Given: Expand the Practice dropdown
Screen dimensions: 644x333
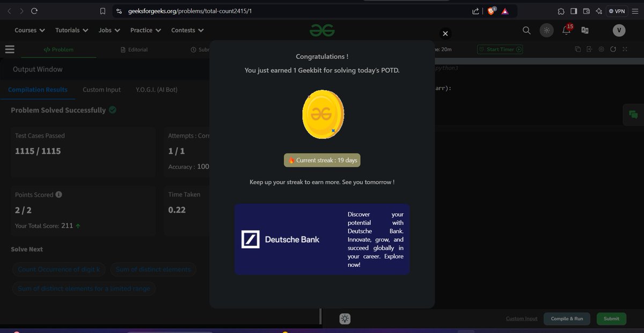Looking at the screenshot, I should pyautogui.click(x=145, y=30).
